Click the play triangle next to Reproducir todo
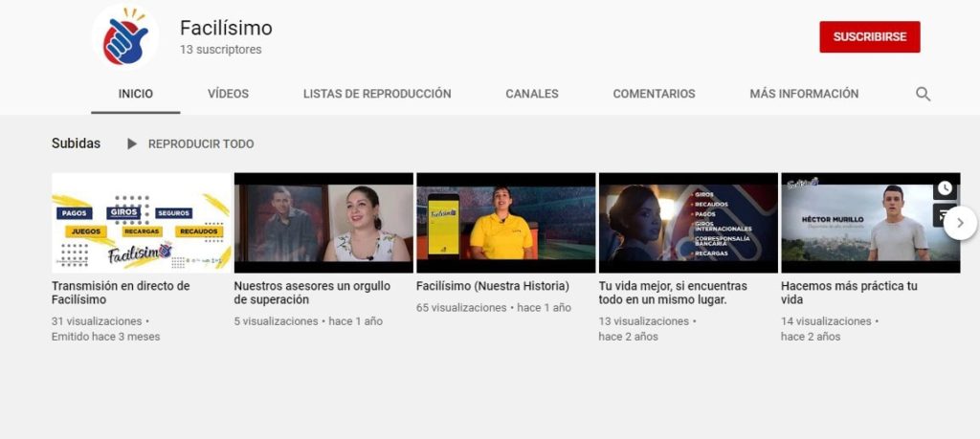Screen dimensions: 980x439 (132, 144)
